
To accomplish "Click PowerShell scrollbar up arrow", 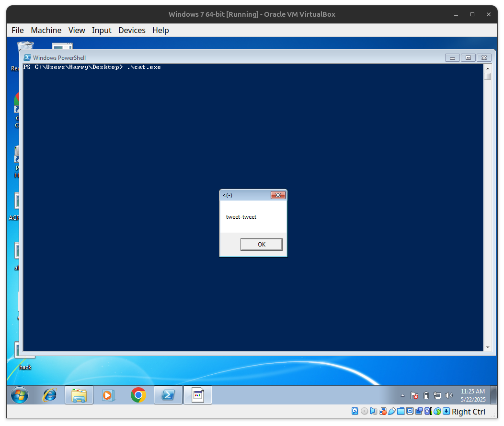I will (x=488, y=68).
